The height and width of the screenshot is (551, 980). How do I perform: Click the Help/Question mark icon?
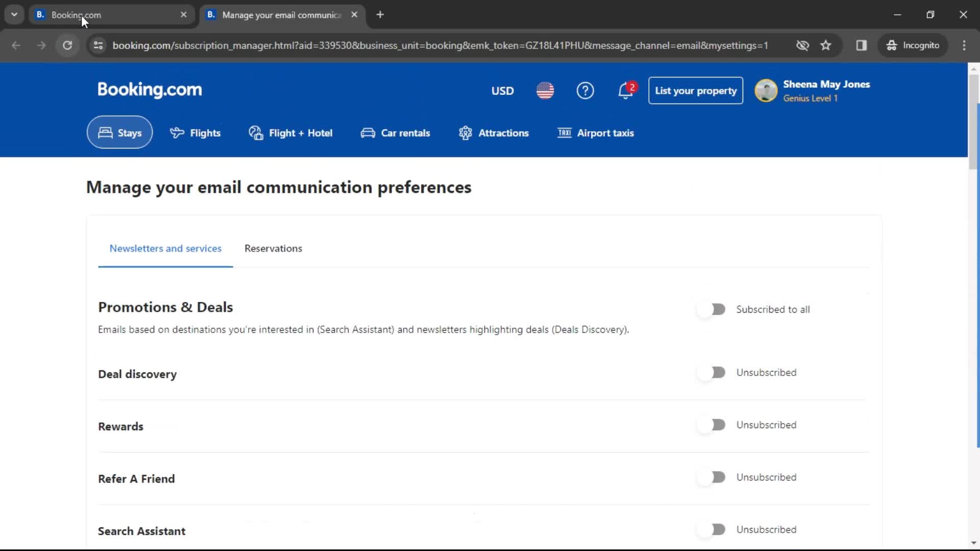tap(585, 90)
